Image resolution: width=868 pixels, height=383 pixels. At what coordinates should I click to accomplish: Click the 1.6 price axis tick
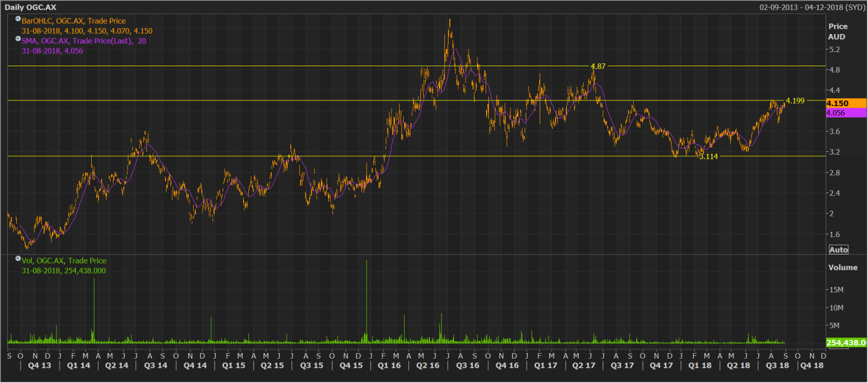tap(834, 234)
